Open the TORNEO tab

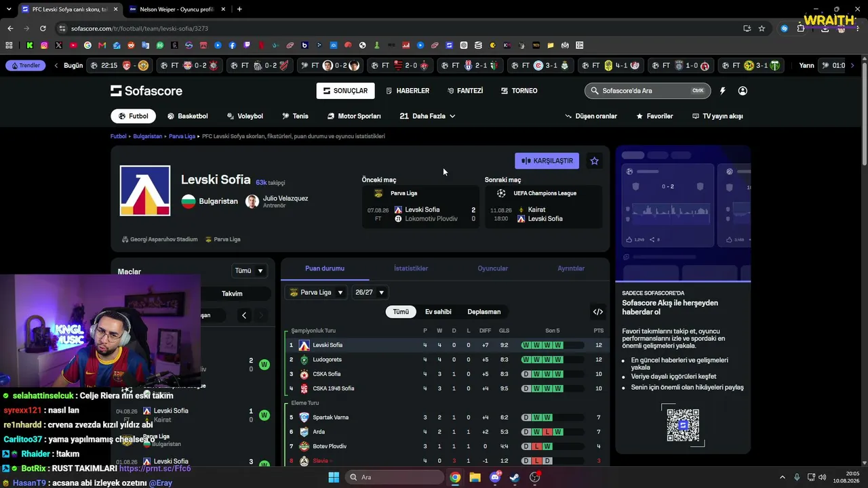[519, 91]
